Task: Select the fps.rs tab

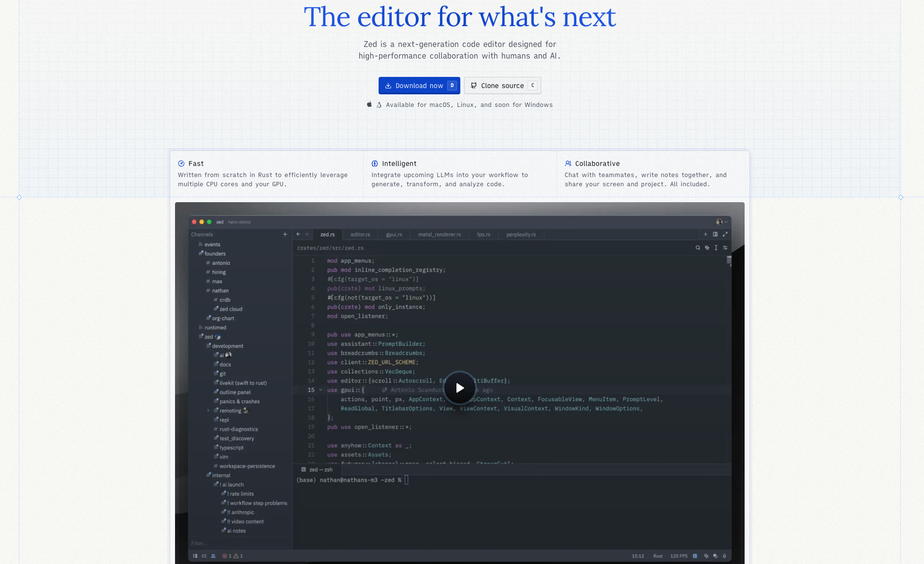Action: 484,235
